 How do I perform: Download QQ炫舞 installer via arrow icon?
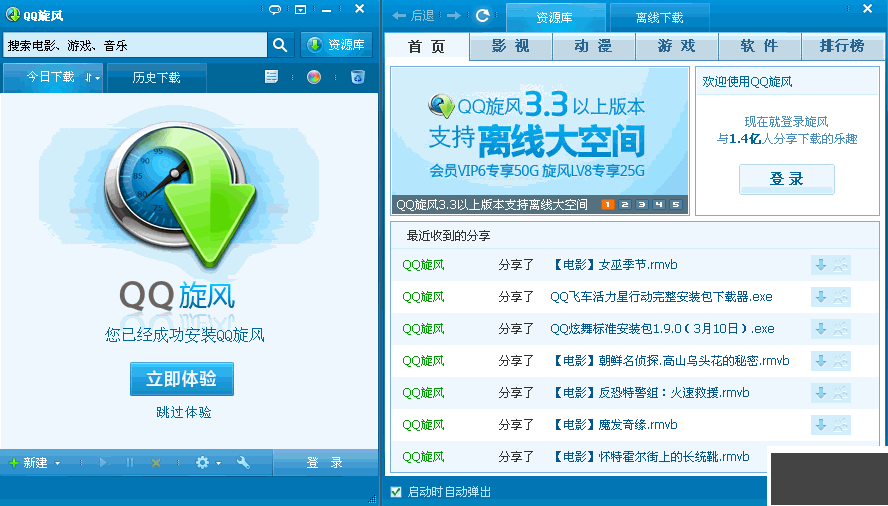click(x=821, y=329)
